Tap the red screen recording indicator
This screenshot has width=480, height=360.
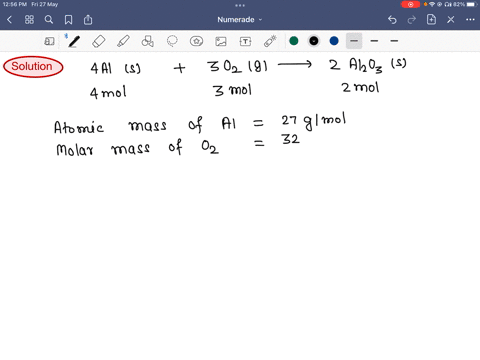(x=410, y=4)
